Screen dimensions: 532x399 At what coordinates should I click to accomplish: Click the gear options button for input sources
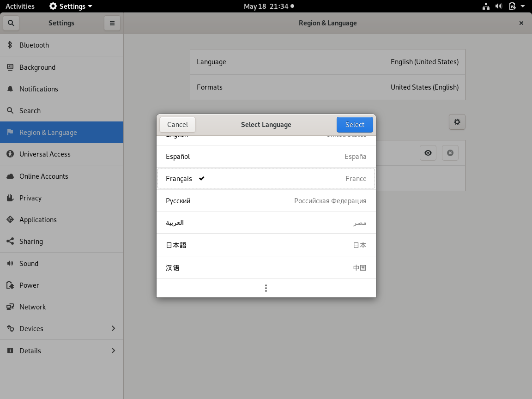click(457, 122)
